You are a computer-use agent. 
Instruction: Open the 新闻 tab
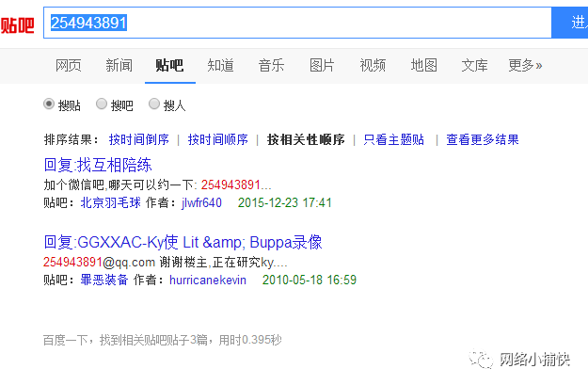point(119,65)
